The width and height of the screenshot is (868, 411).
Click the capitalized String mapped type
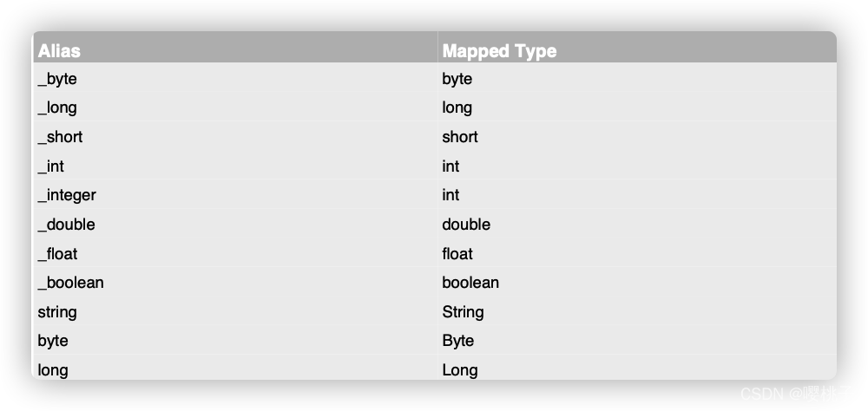click(x=463, y=312)
